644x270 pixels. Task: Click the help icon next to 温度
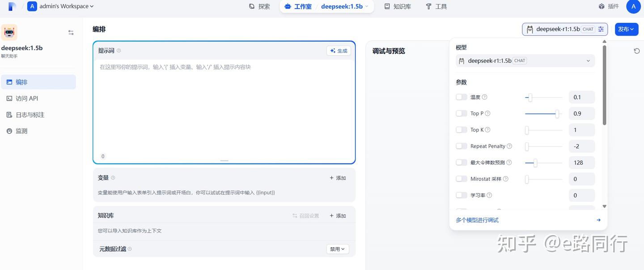click(485, 97)
